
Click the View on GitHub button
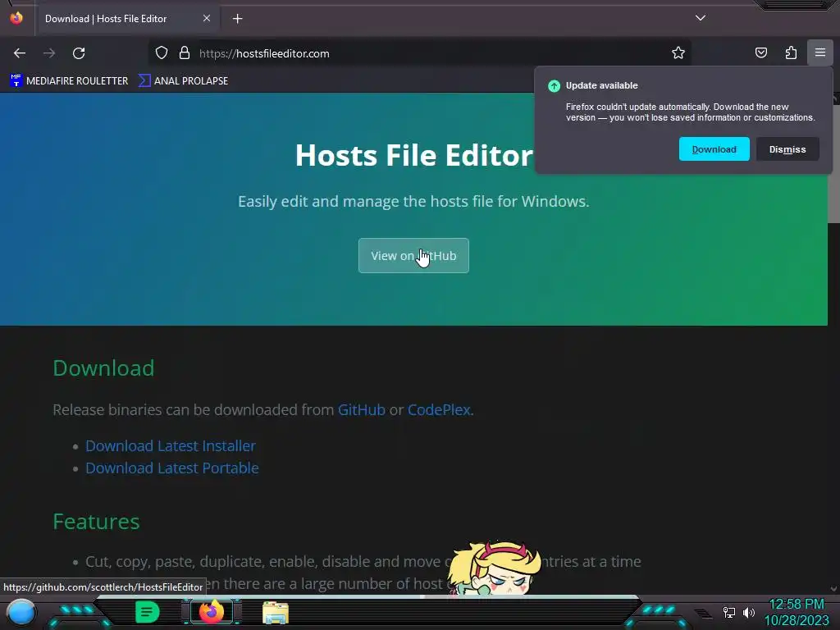click(413, 256)
